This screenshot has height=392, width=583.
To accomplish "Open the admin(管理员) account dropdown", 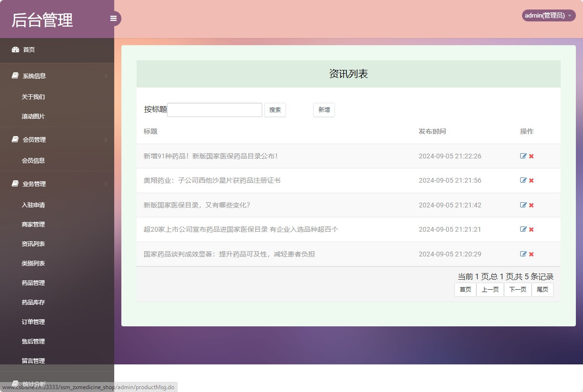I will 548,15.
